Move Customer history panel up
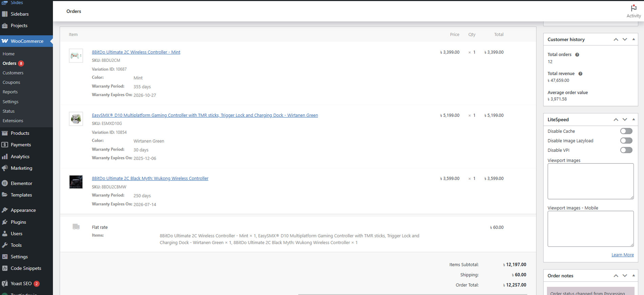 pos(616,39)
